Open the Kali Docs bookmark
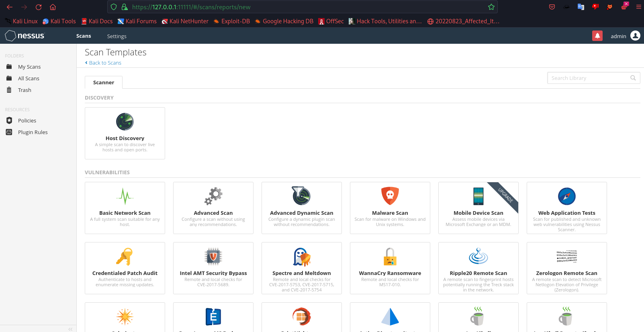This screenshot has width=644, height=332. click(x=97, y=21)
